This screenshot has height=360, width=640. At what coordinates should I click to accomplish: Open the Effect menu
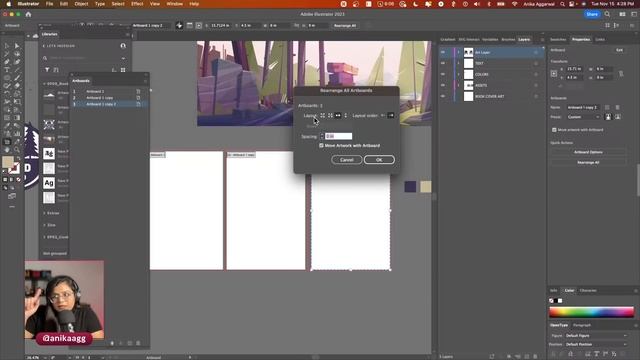[x=137, y=4]
